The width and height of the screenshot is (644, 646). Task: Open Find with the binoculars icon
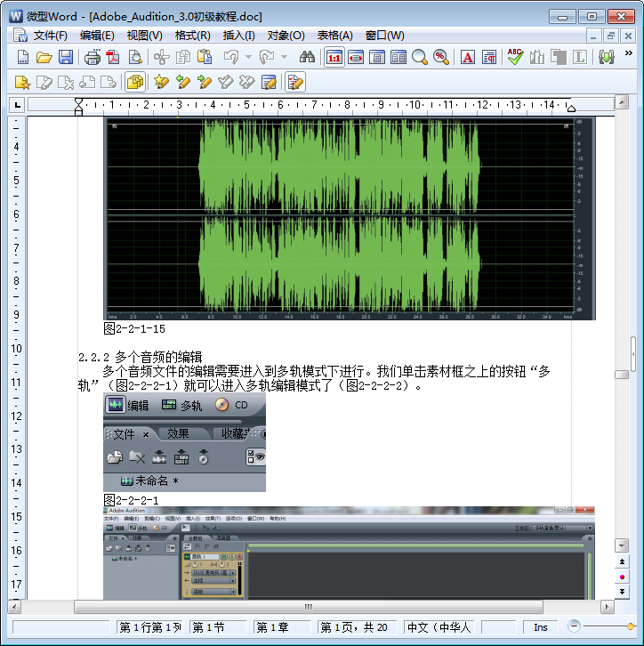pyautogui.click(x=307, y=57)
